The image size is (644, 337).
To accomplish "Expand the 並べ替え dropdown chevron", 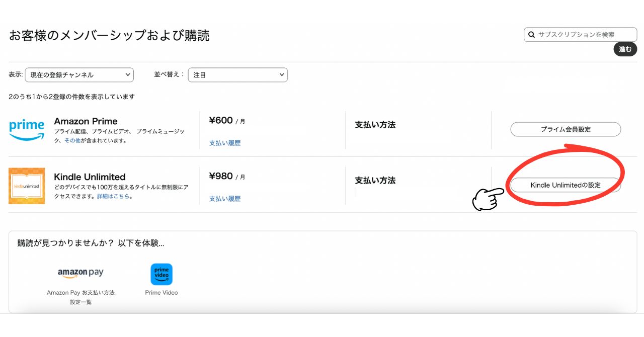I will pyautogui.click(x=282, y=74).
